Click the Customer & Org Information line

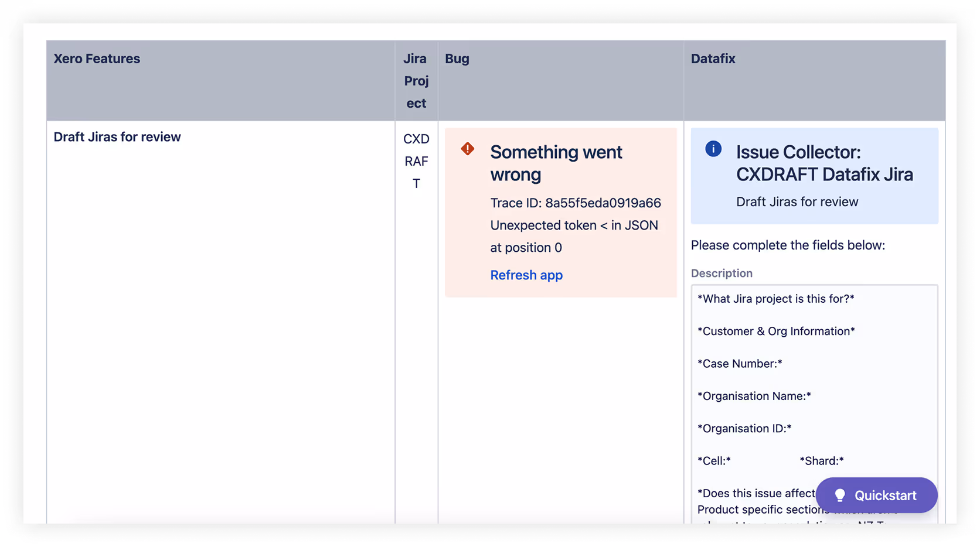coord(776,331)
